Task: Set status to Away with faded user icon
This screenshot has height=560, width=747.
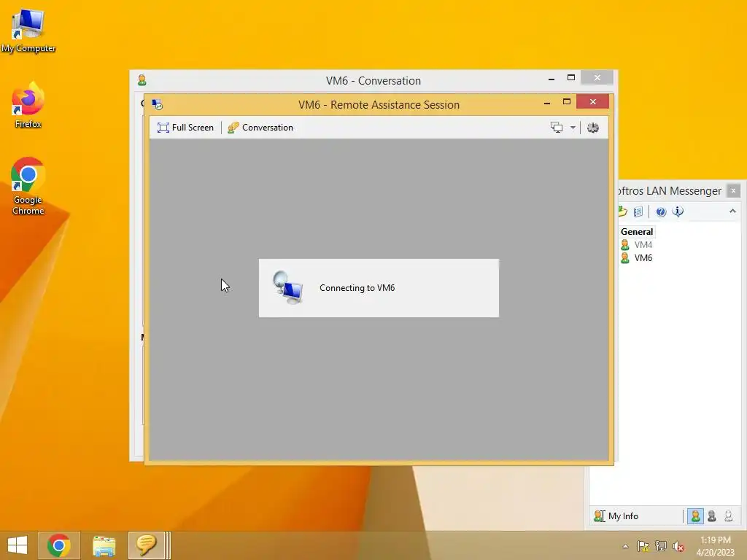Action: [x=729, y=516]
